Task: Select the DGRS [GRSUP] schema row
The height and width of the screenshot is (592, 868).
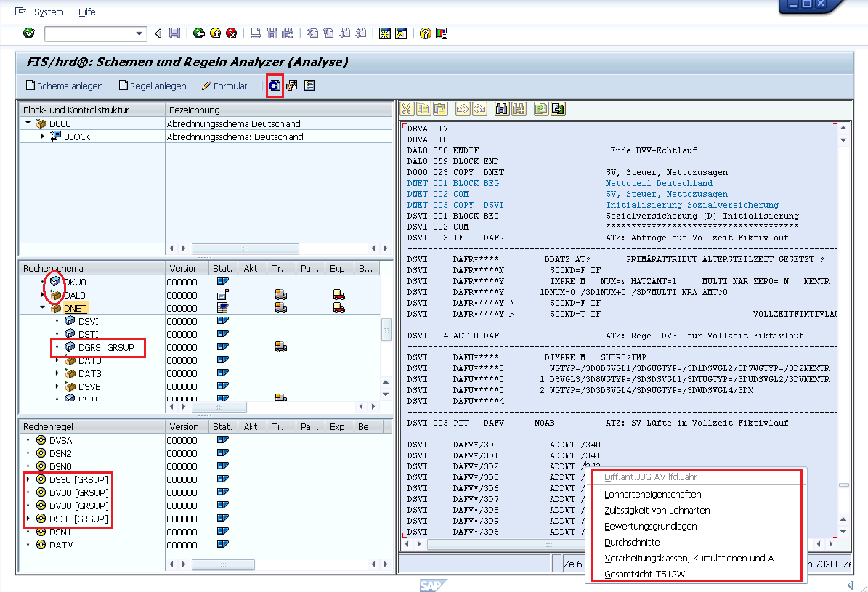Action: click(200, 347)
